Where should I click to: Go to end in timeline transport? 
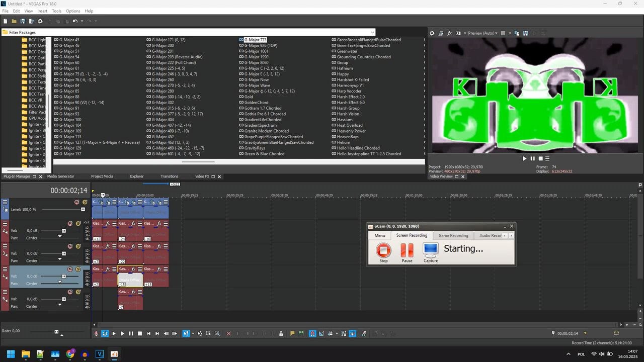point(157,333)
